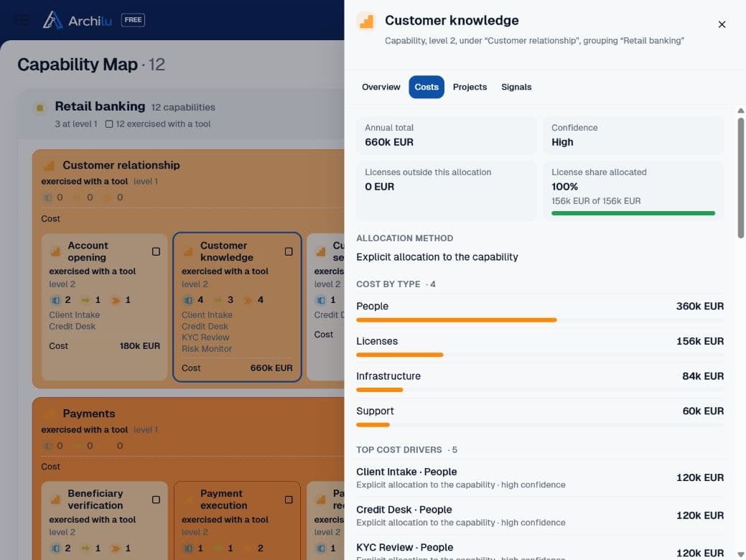Click the Retail banking grouping icon
746x560 pixels.
[40, 108]
